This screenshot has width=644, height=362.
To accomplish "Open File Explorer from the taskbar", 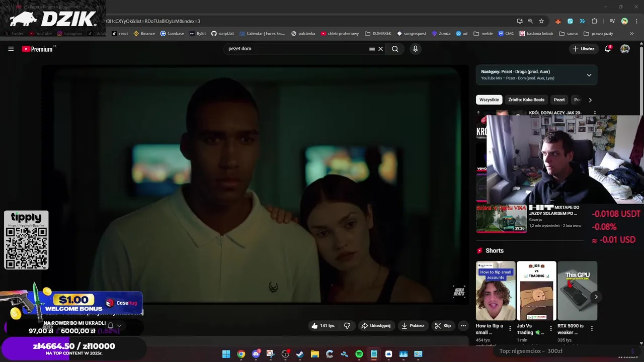I will (x=314, y=354).
